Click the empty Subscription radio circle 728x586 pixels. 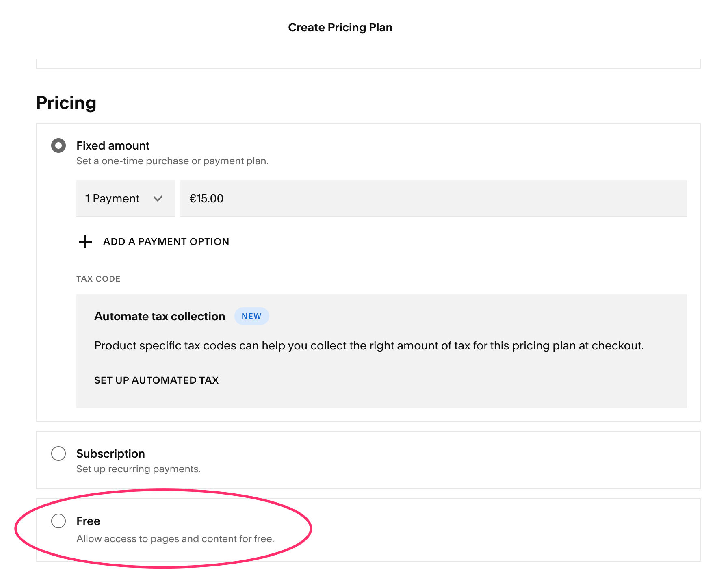tap(58, 454)
